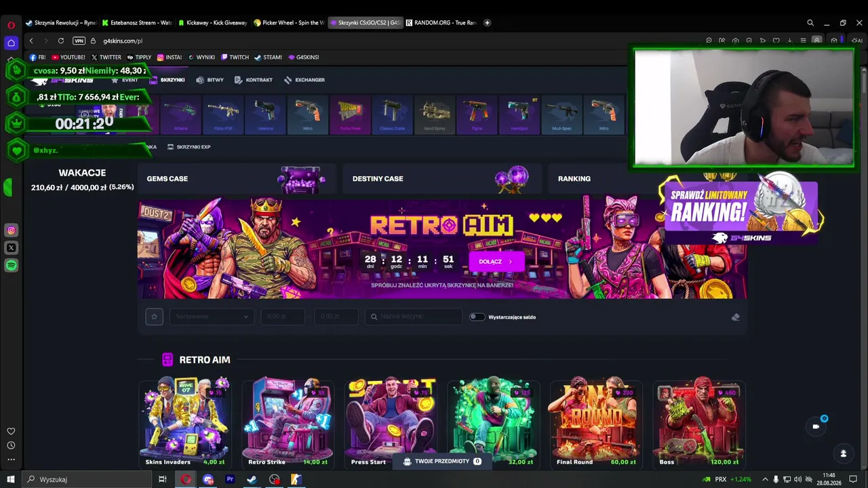
Task: Open KONTRAKT section in site navigation
Action: point(253,80)
